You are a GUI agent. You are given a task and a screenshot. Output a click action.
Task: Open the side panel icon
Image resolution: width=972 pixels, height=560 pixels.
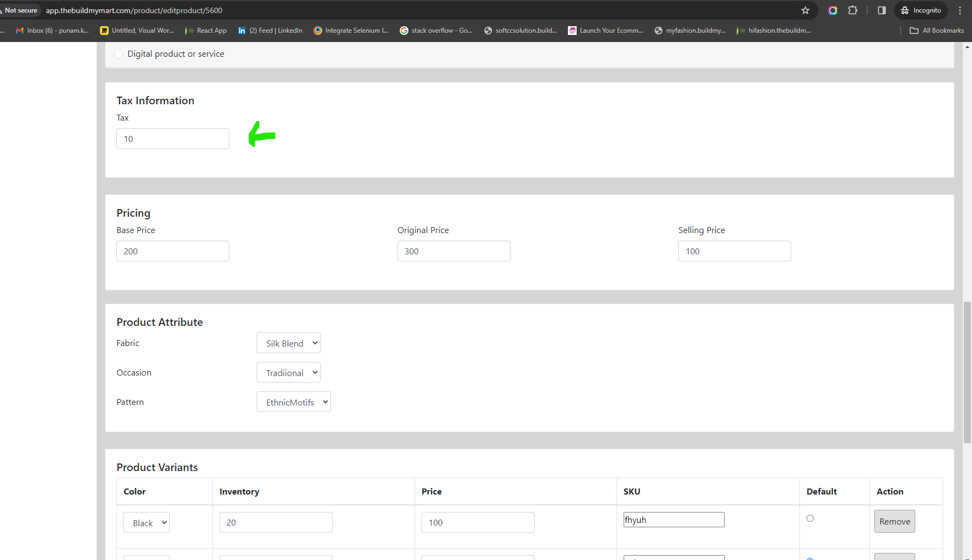[x=881, y=10]
